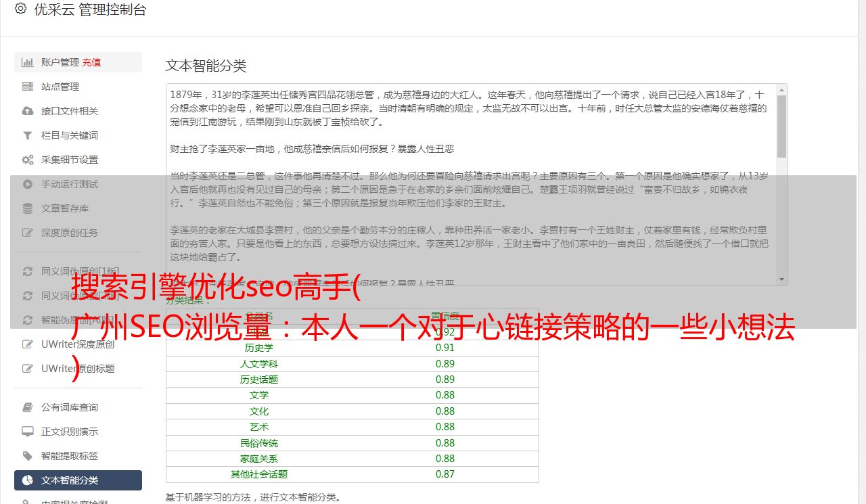Click the 优采云 管理控制台 header title
The image size is (866, 504).
[x=90, y=9]
